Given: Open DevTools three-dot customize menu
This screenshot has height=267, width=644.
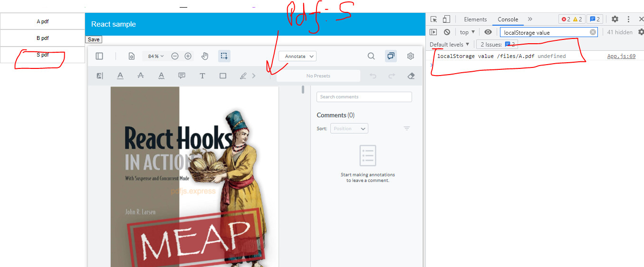Looking at the screenshot, I should click(628, 19).
